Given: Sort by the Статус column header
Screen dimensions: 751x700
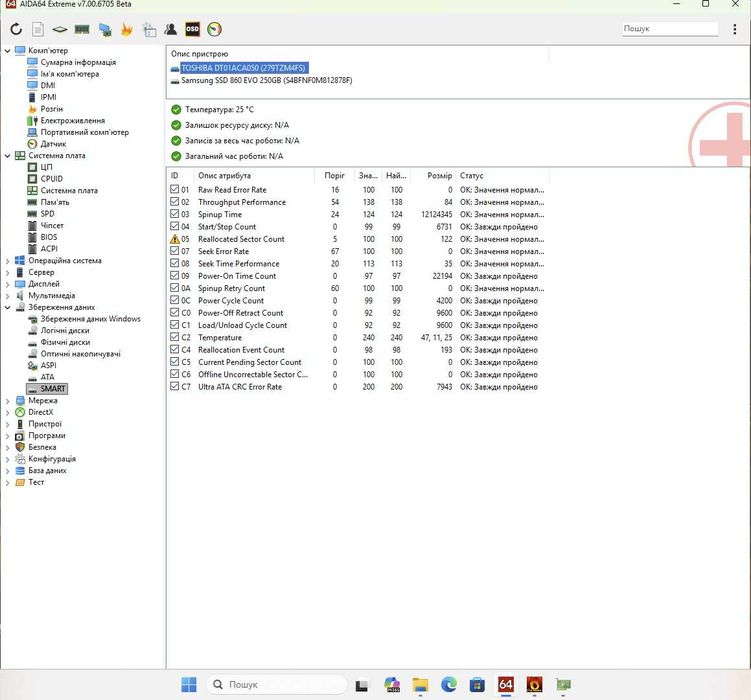Looking at the screenshot, I should click(502, 176).
